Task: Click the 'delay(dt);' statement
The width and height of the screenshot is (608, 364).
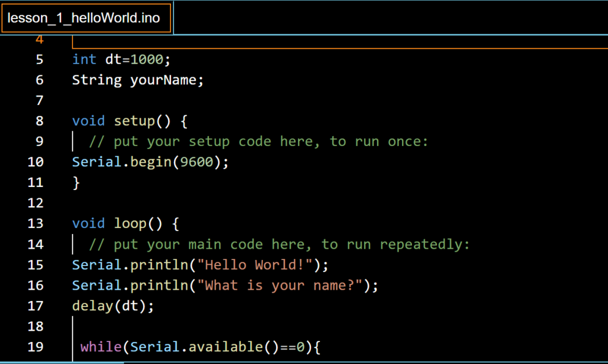Action: pyautogui.click(x=113, y=306)
